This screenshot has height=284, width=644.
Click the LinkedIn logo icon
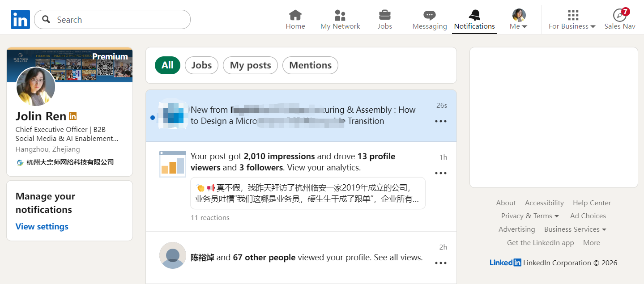pyautogui.click(x=20, y=20)
